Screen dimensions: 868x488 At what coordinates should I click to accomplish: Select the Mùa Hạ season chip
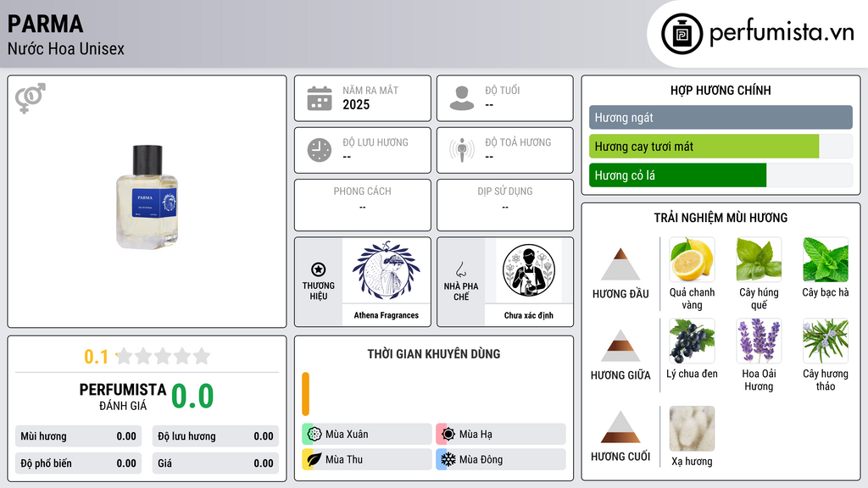click(501, 435)
